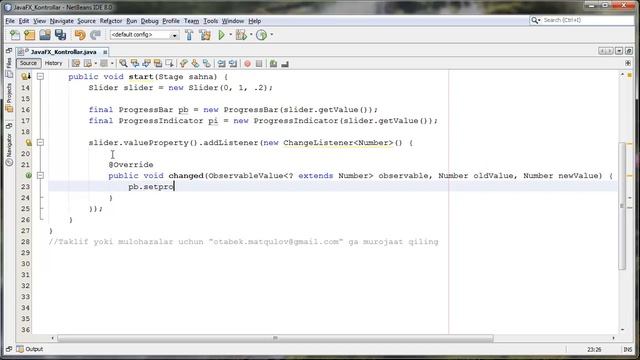Open the Navigator side panel
The width and height of the screenshot is (640, 360).
(9, 151)
